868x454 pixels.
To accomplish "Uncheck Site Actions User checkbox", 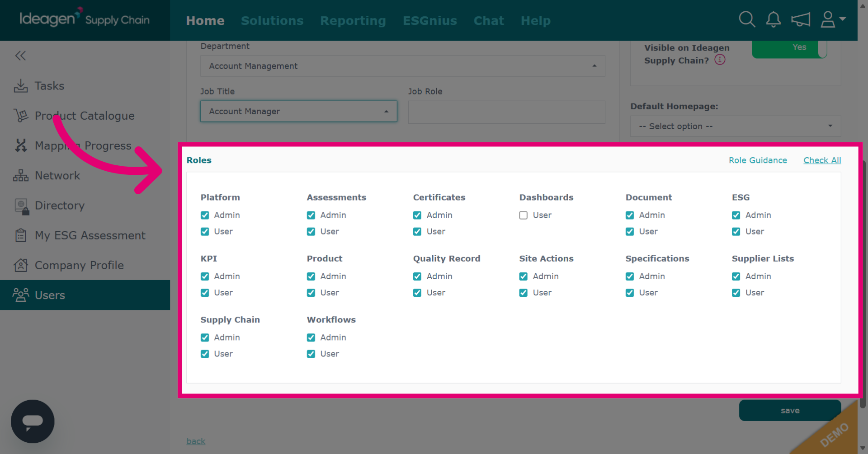I will point(524,293).
